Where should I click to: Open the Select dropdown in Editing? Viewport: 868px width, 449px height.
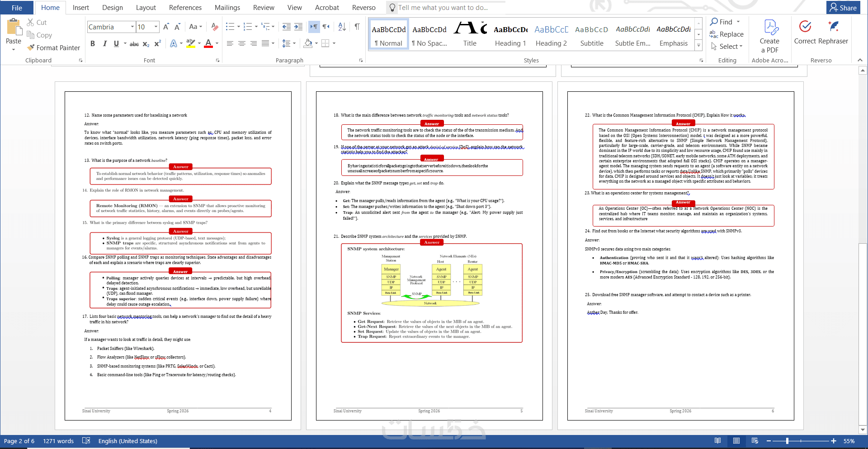[726, 47]
